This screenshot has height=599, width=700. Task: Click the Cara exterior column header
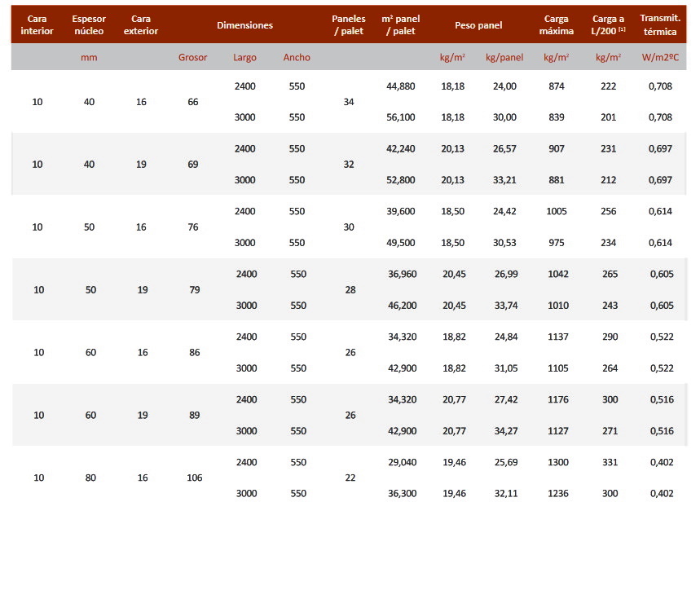click(x=141, y=24)
